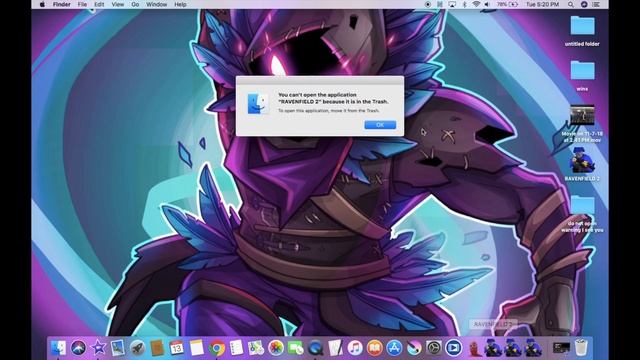Screen dimensions: 640x360
Task: Launch QuickTime Player from the Dock
Action: (x=315, y=348)
